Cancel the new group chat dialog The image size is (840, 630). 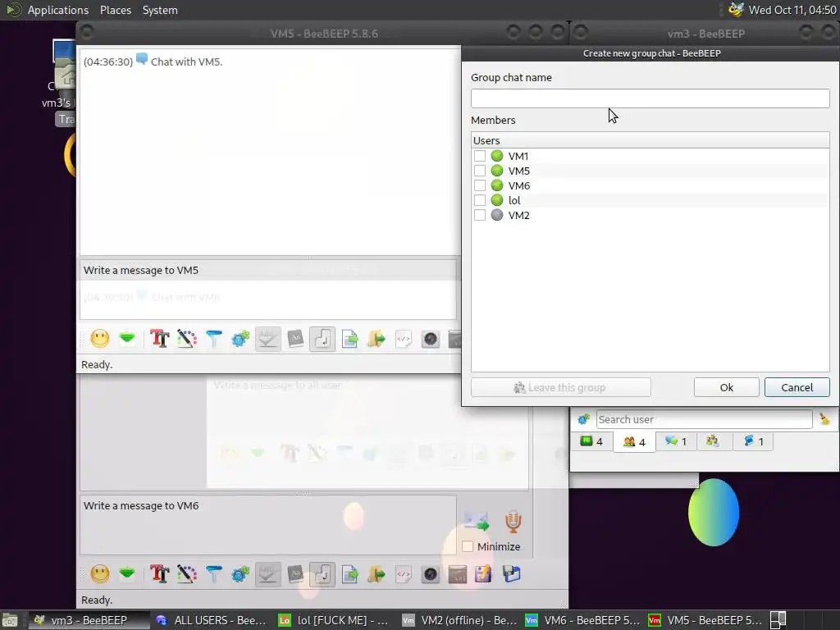797,387
